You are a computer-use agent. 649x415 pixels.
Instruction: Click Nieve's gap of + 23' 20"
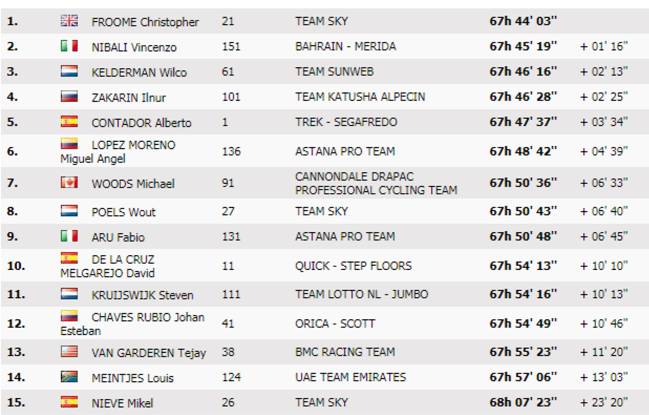(604, 402)
